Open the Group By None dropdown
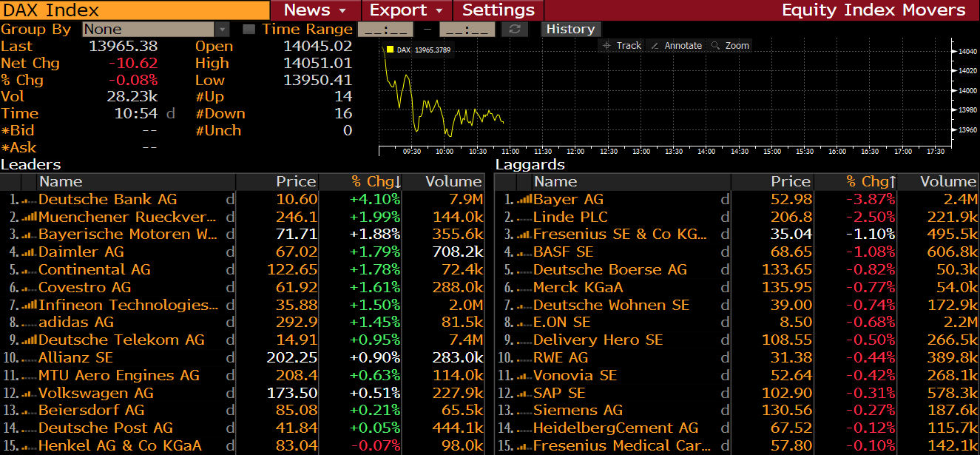Image resolution: width=980 pixels, height=455 pixels. pos(156,29)
